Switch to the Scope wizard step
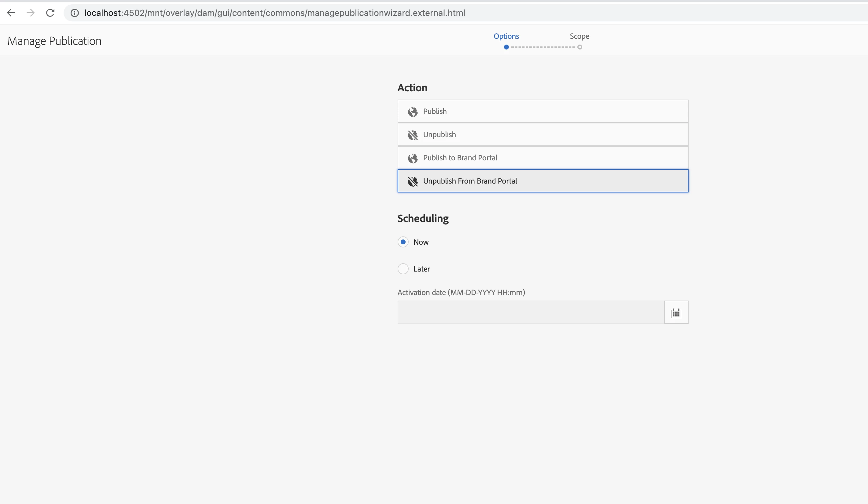The image size is (868, 504). point(579,36)
